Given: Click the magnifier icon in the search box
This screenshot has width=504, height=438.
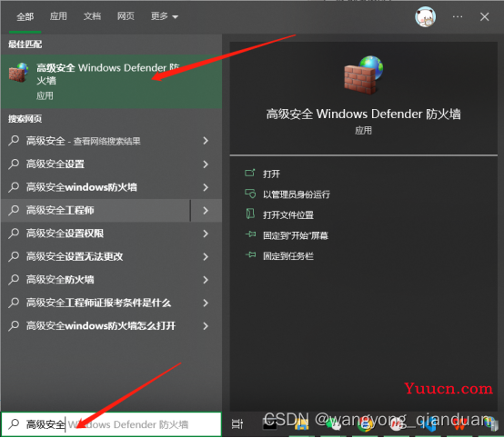Looking at the screenshot, I should pyautogui.click(x=14, y=424).
